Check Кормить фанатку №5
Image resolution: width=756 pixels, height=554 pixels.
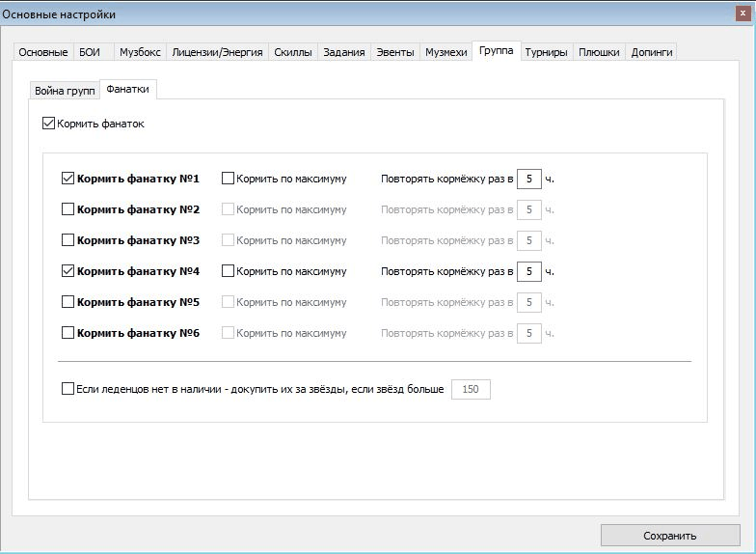pyautogui.click(x=67, y=302)
